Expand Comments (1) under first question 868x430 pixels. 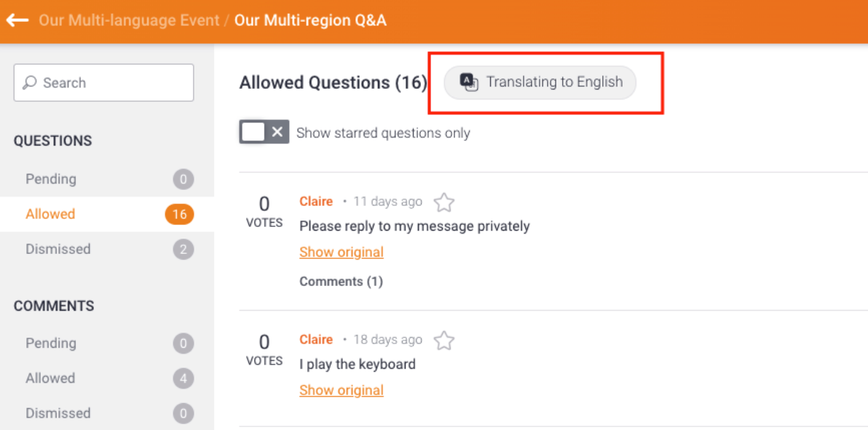[x=341, y=282]
